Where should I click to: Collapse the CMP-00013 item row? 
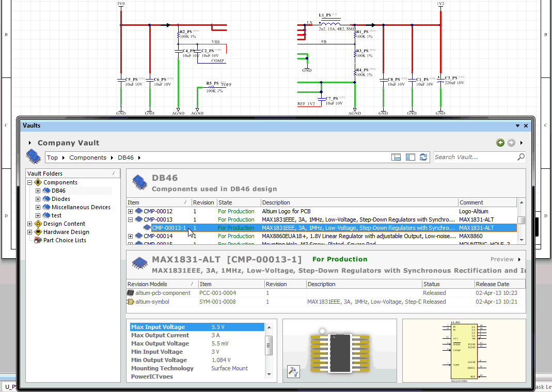point(130,219)
